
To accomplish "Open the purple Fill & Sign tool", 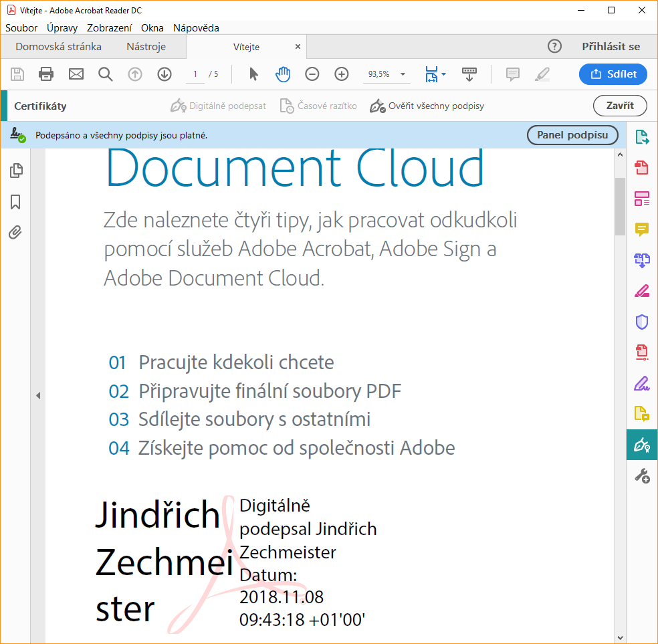I will pyautogui.click(x=642, y=383).
